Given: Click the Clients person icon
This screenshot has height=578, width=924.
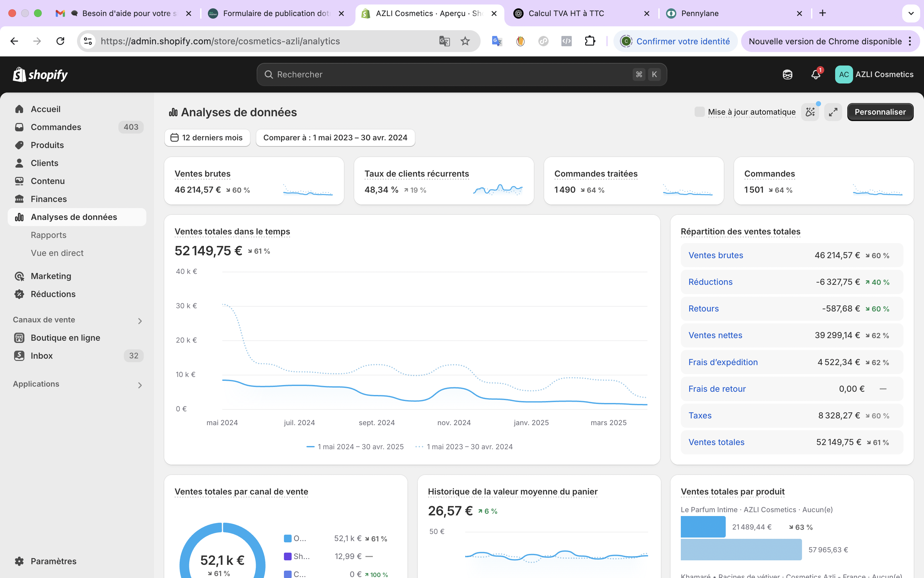Looking at the screenshot, I should click(19, 163).
